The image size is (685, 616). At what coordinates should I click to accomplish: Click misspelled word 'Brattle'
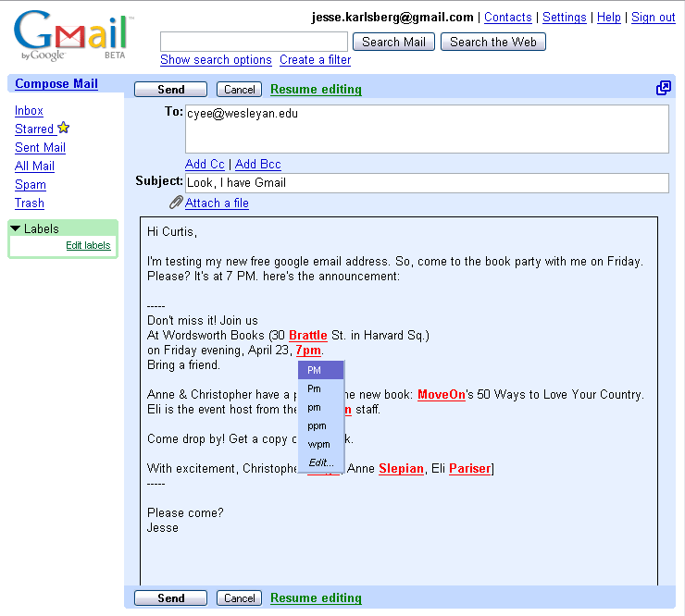tap(307, 335)
